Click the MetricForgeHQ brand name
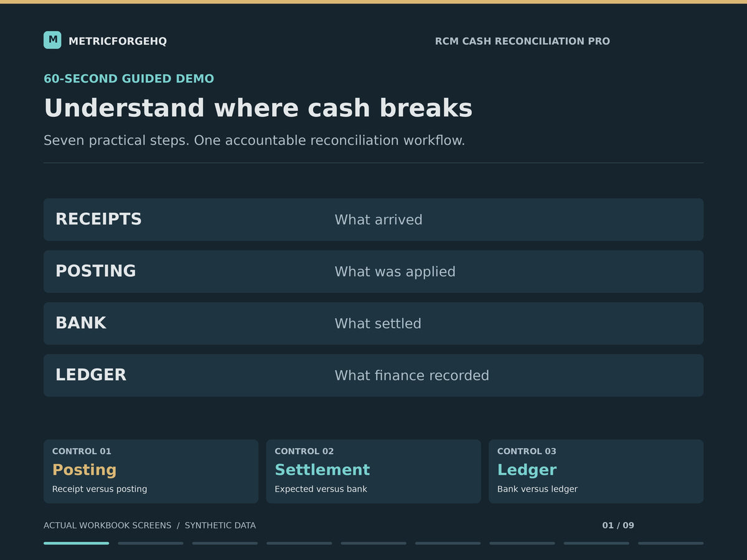Image resolution: width=747 pixels, height=560 pixels. tap(118, 41)
